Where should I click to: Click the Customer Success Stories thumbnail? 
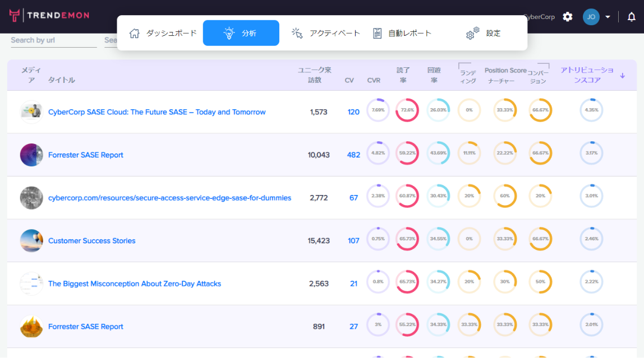pyautogui.click(x=31, y=240)
